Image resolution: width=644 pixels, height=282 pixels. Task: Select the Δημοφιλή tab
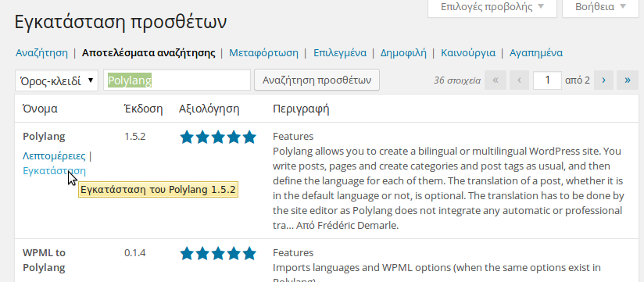pos(403,53)
